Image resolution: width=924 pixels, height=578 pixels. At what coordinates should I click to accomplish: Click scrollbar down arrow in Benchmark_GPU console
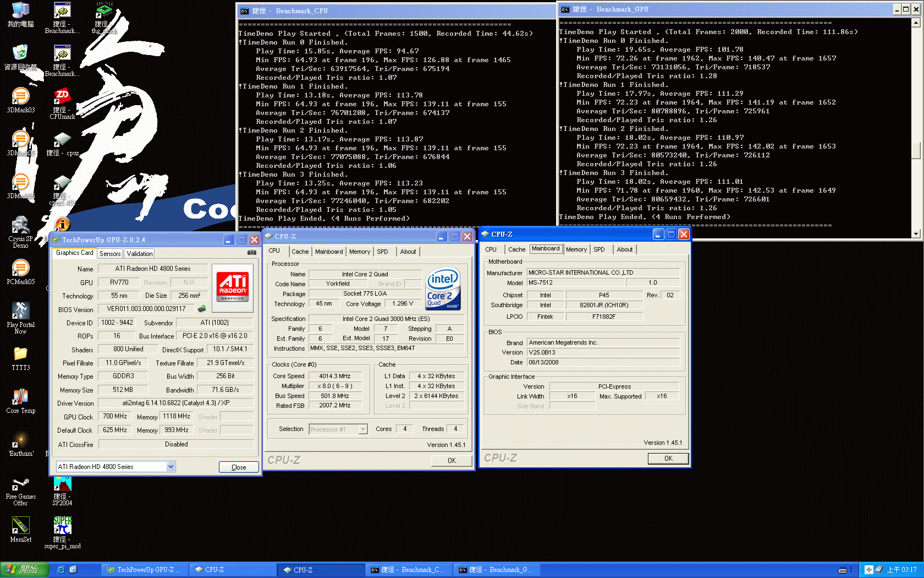916,233
